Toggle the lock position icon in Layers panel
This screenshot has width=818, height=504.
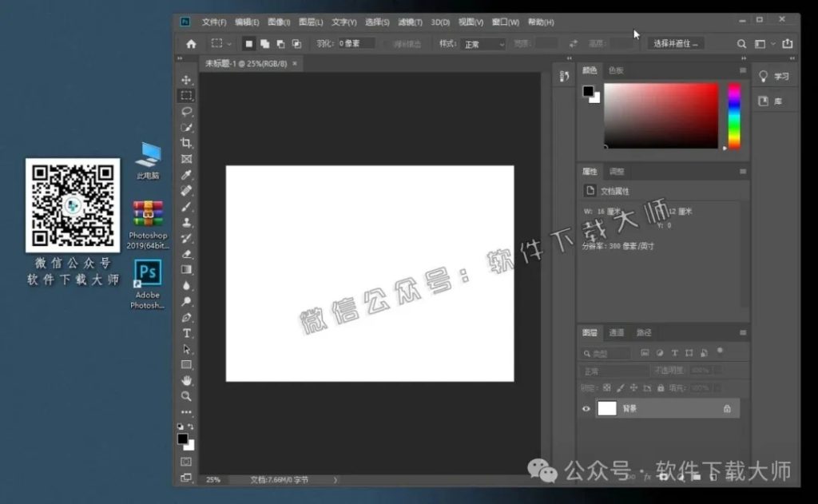(x=633, y=387)
